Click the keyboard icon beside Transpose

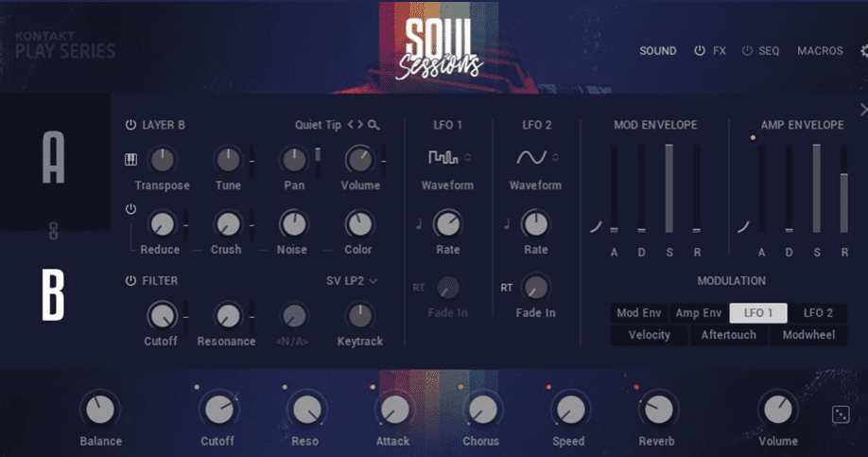[x=130, y=159]
